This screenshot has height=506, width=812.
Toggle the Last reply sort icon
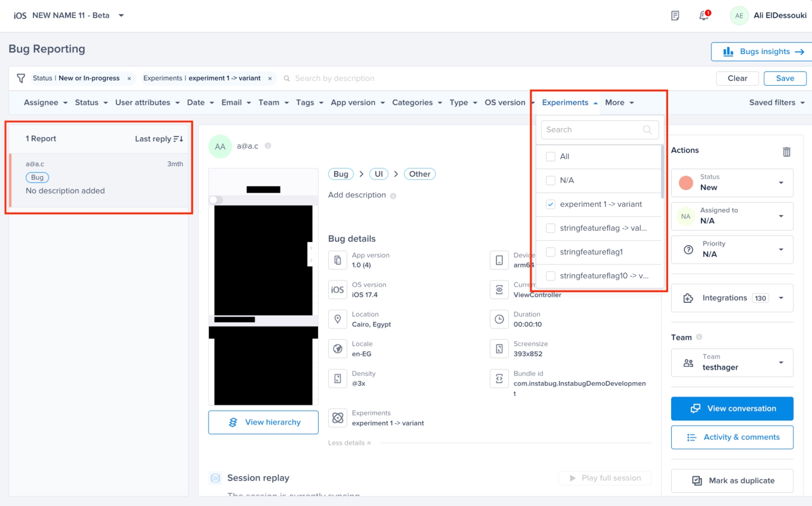tap(178, 139)
